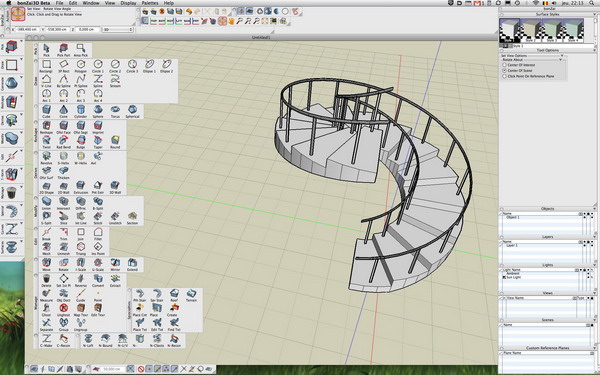This screenshot has height=375, width=600.
Task: Choose the Polygon draw tool
Action: coord(80,66)
